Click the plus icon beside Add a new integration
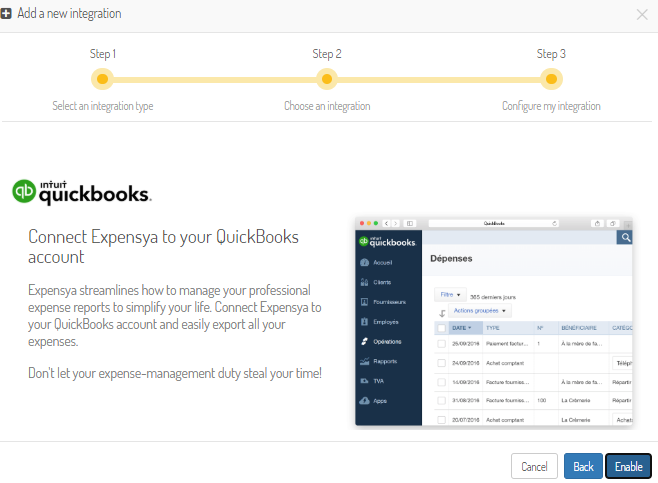The width and height of the screenshot is (658, 483). click(6, 13)
